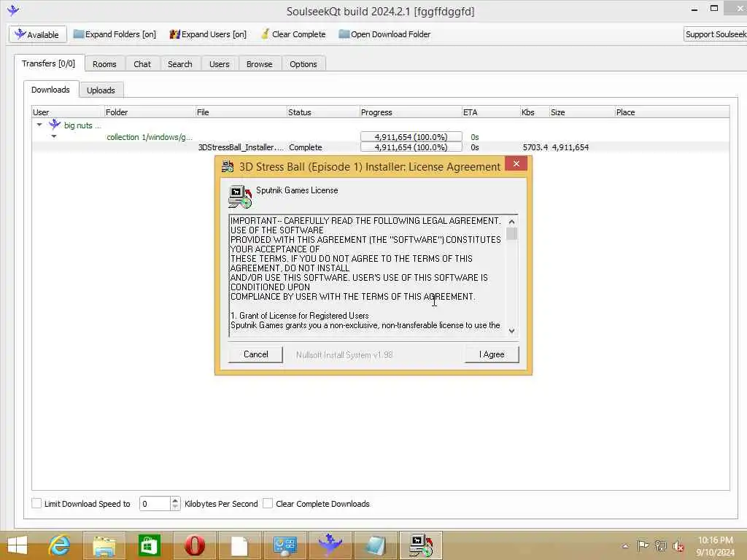
Task: Enable Limit Download Speed to checkbox
Action: [x=36, y=503]
